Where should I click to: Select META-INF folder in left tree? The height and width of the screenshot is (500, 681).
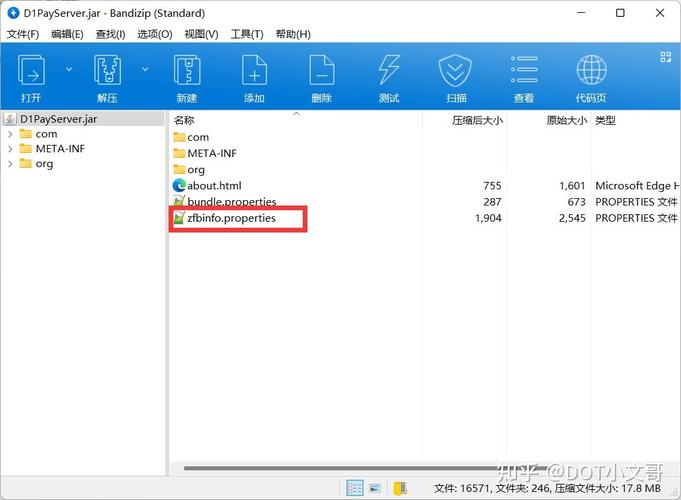(60, 149)
